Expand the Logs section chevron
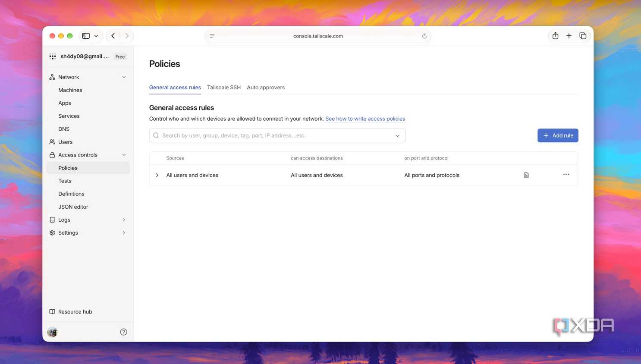Image resolution: width=641 pixels, height=364 pixels. 124,220
